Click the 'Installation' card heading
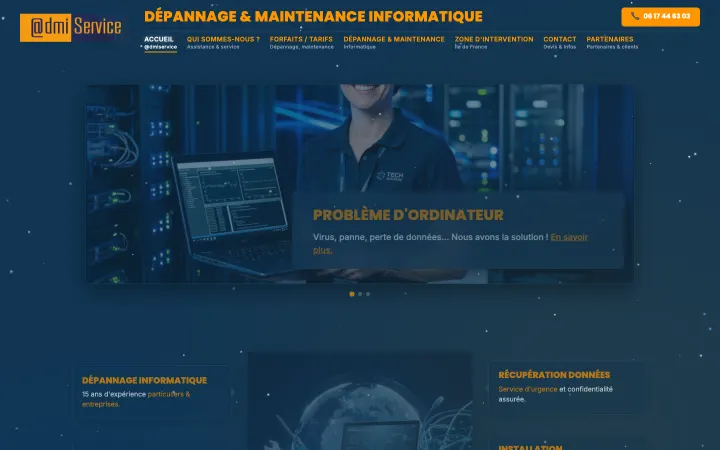This screenshot has height=450, width=720. tap(530, 447)
